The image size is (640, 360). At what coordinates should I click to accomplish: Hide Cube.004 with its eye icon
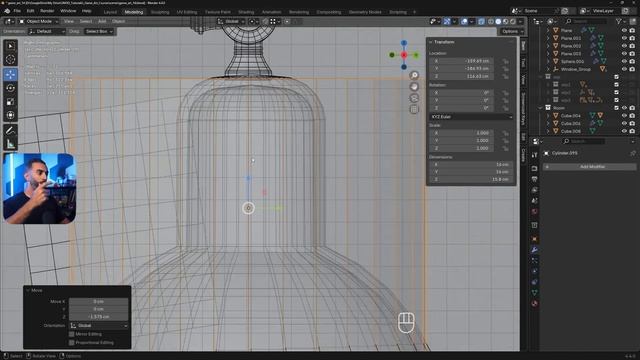pos(624,116)
